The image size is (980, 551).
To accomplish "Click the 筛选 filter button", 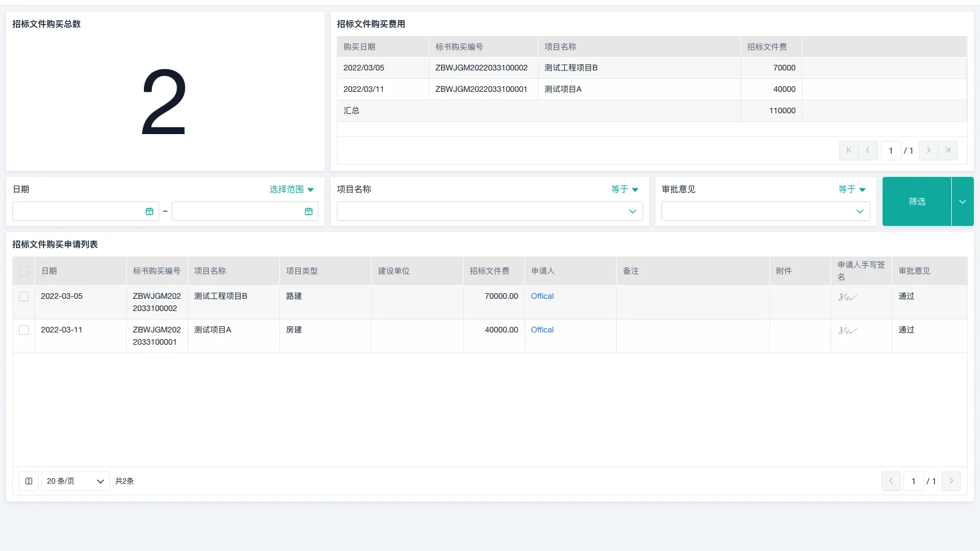I will [x=917, y=201].
